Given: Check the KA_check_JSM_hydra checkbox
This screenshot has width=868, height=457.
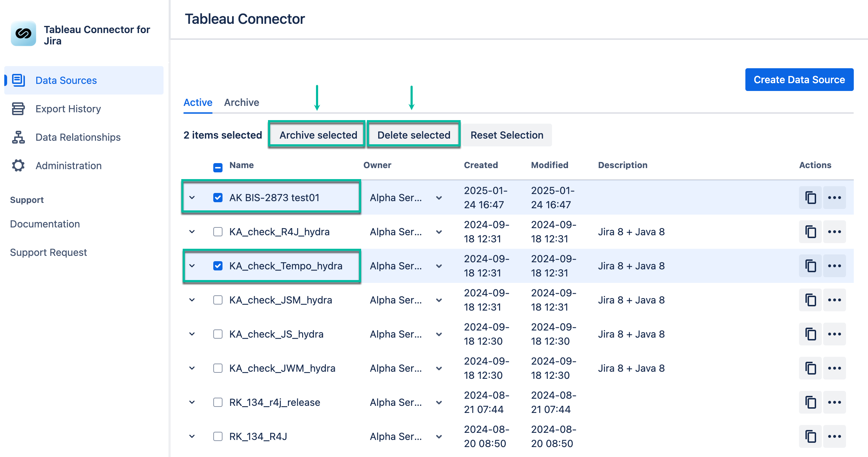Looking at the screenshot, I should 218,300.
